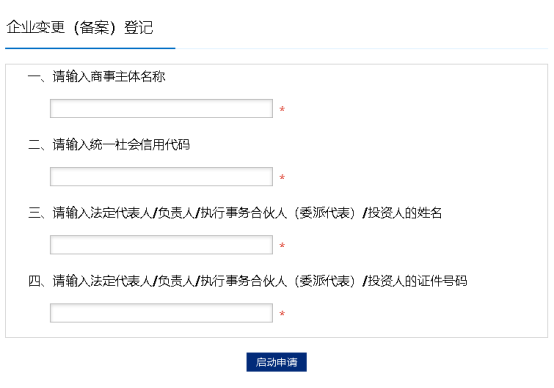Image resolution: width=554 pixels, height=388 pixels.
Task: Click the label 二、请输入统一社会信用代码
Action: pos(109,145)
